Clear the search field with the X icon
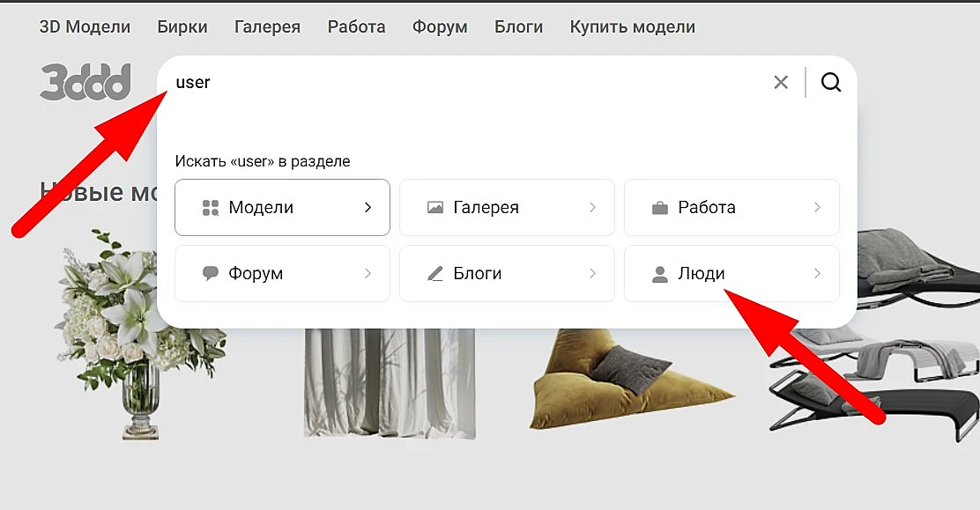Image resolution: width=980 pixels, height=510 pixels. [781, 83]
